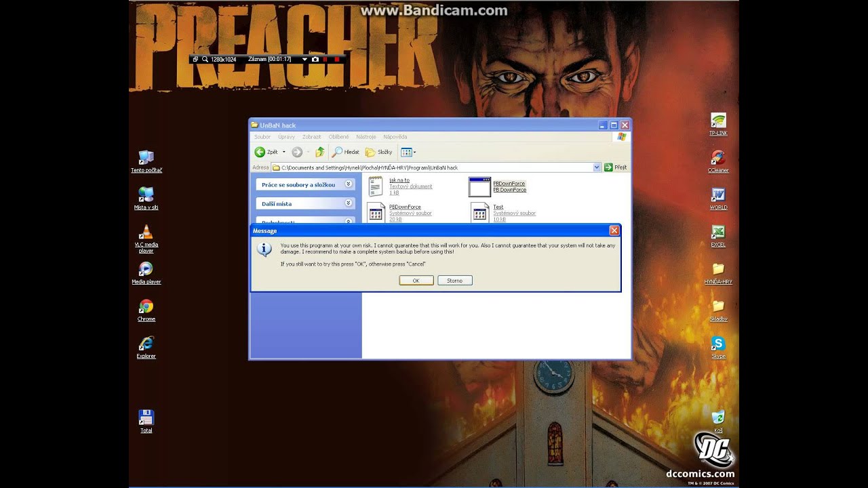The height and width of the screenshot is (488, 868).
Task: Click the green Up folder icon
Action: coord(319,152)
